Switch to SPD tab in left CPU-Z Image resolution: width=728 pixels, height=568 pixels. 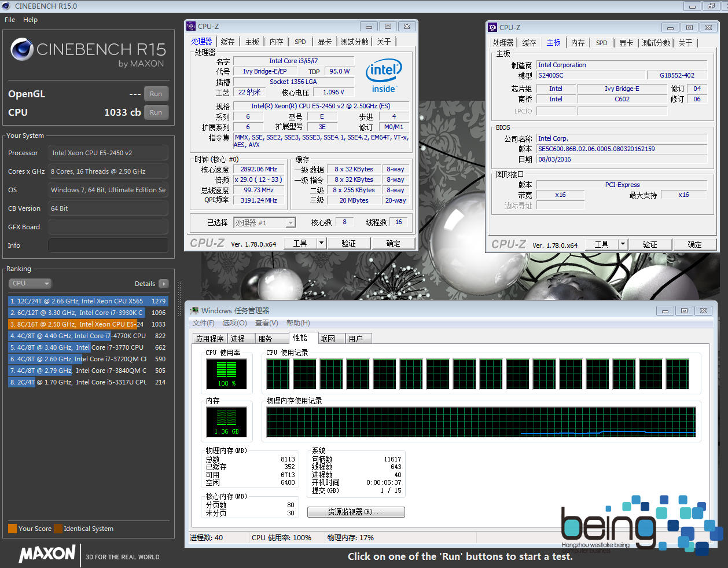[300, 42]
